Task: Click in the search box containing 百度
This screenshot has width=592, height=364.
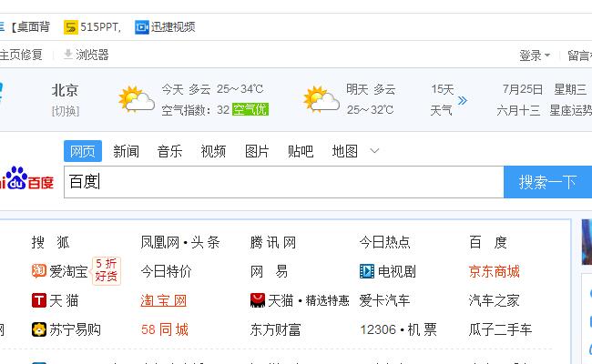Action: [x=284, y=182]
